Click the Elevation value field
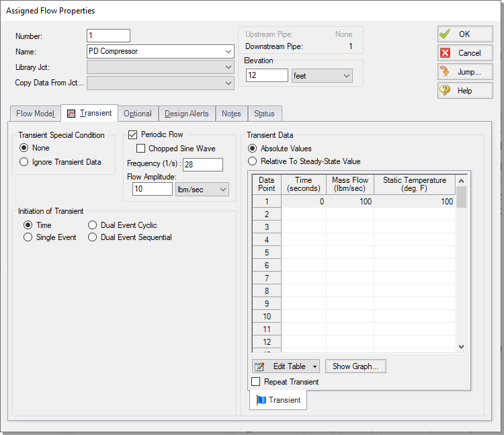The height and width of the screenshot is (435, 504). (x=267, y=75)
